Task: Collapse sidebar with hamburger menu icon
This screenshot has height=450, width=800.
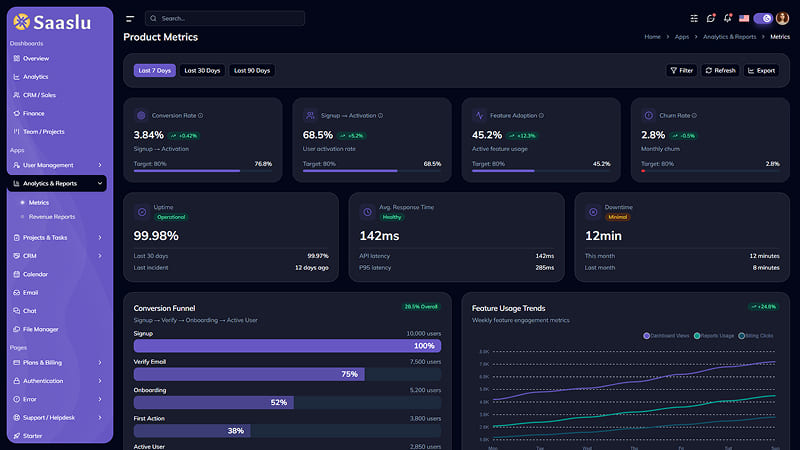Action: [130, 19]
